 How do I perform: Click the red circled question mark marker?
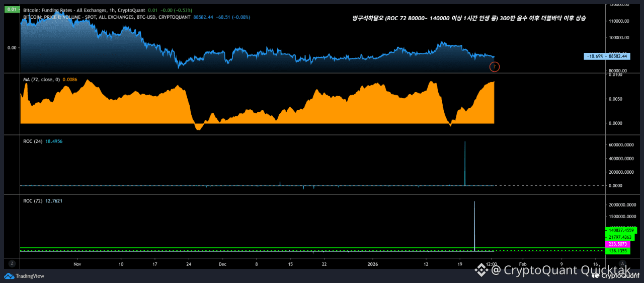pyautogui.click(x=494, y=66)
